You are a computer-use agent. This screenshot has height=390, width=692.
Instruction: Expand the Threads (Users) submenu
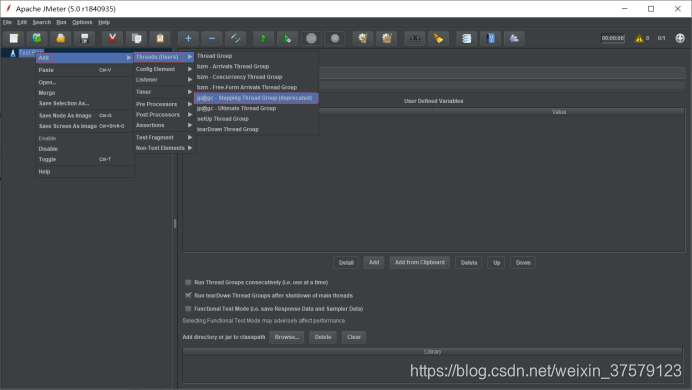[164, 57]
